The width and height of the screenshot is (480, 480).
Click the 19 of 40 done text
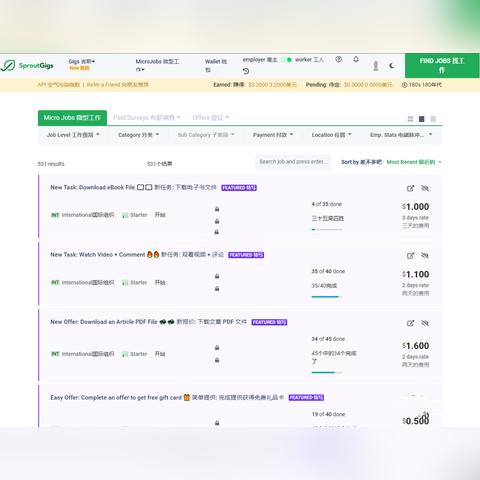point(328,414)
